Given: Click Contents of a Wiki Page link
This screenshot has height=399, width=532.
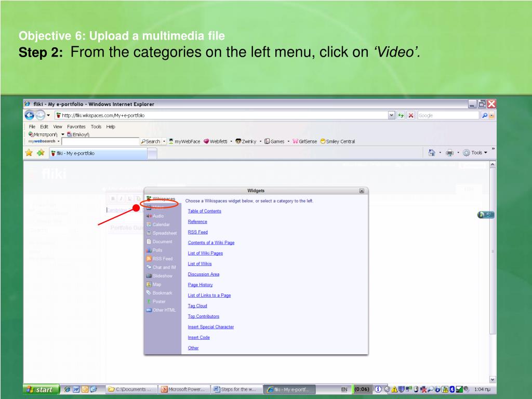Looking at the screenshot, I should 211,243.
